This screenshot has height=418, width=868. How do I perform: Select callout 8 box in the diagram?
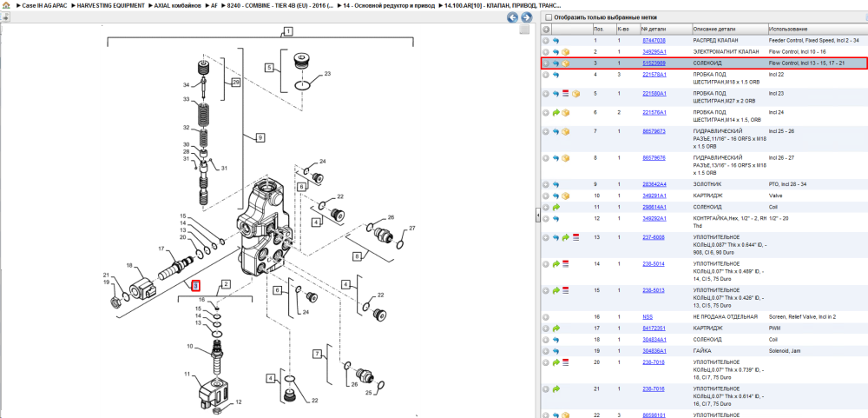pos(357,255)
